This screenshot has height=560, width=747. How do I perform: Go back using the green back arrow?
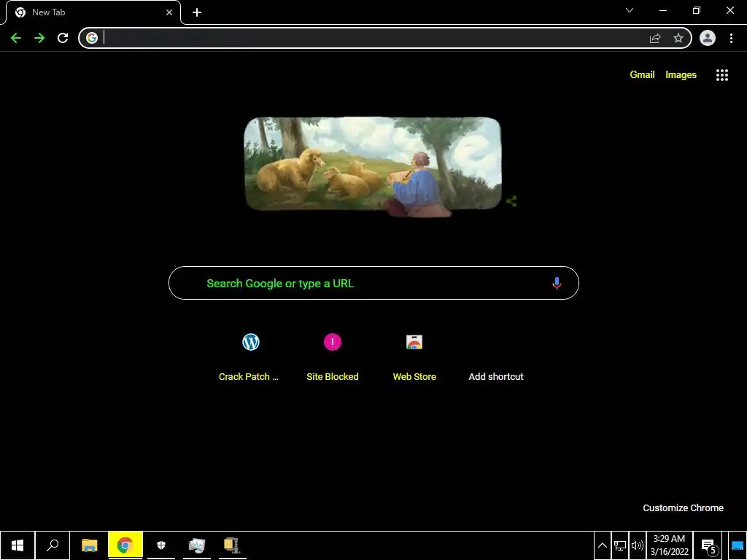(x=16, y=38)
